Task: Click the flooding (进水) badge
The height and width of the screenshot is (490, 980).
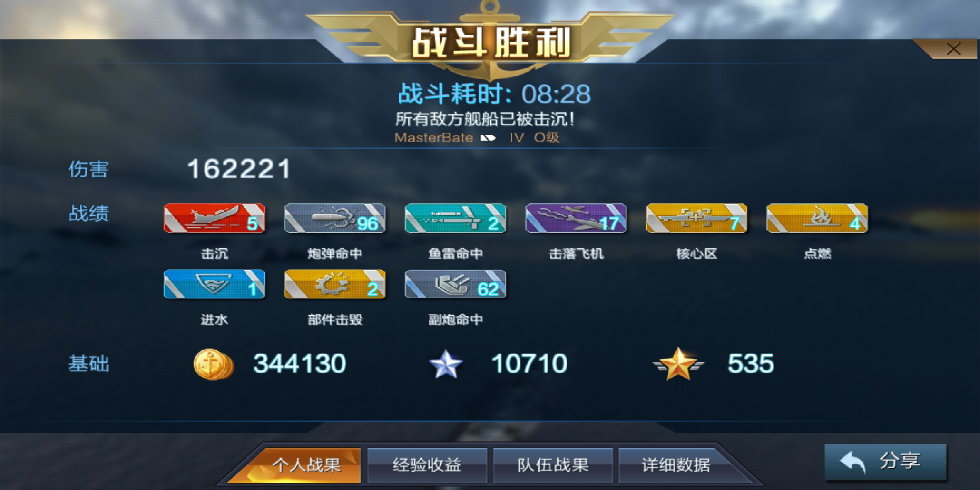Action: pos(214,284)
